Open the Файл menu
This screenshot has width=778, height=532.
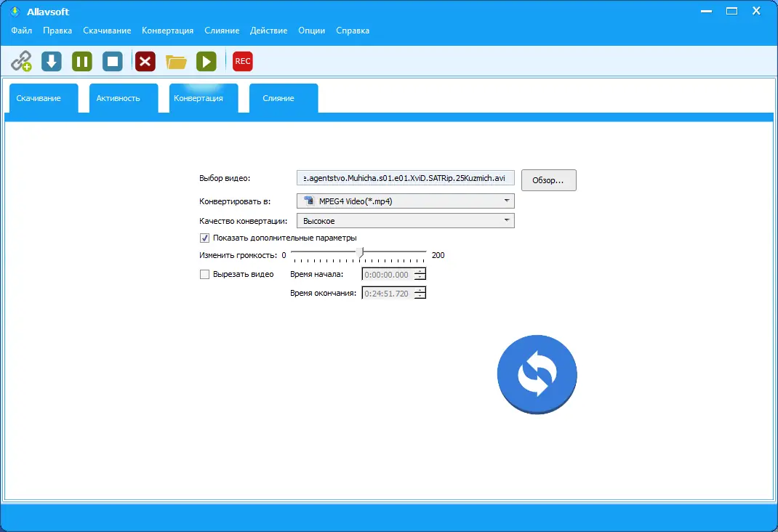(21, 31)
